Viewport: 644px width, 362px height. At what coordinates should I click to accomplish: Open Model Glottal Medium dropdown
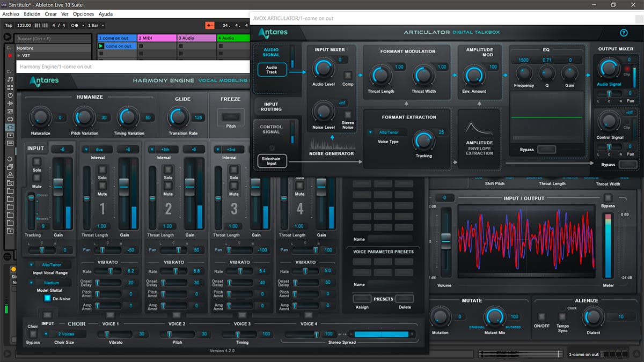point(49,283)
